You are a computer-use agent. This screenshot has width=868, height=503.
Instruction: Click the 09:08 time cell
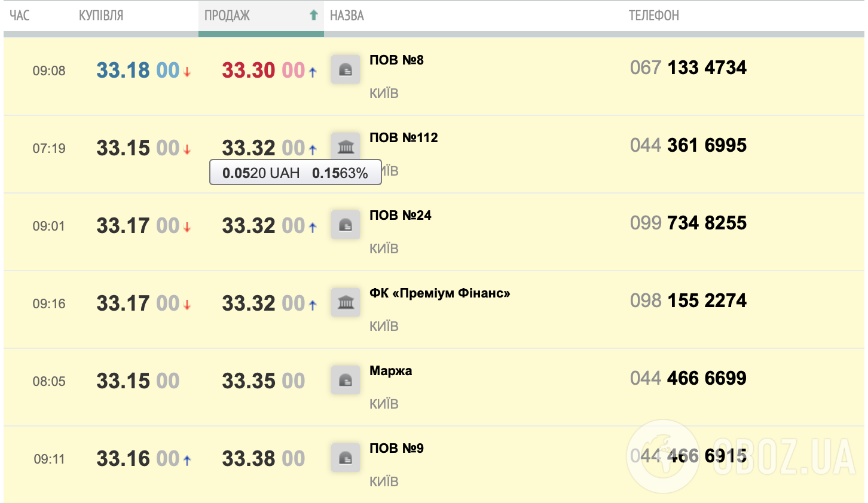tap(49, 70)
